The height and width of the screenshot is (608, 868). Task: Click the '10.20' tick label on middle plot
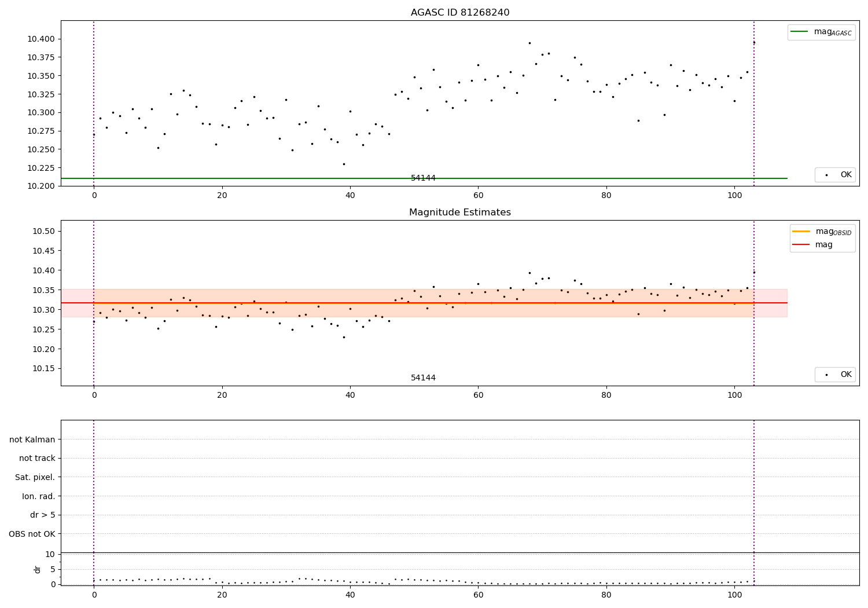[44, 349]
